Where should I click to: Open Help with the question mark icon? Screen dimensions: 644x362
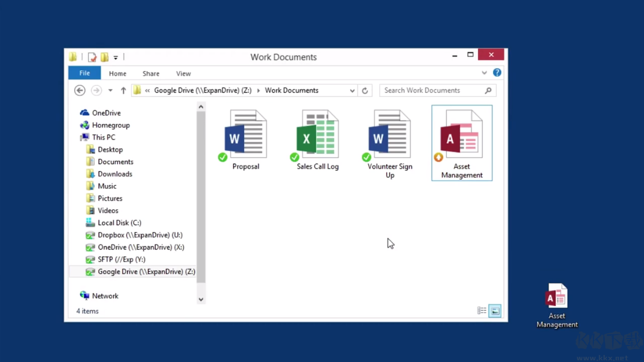click(x=497, y=73)
